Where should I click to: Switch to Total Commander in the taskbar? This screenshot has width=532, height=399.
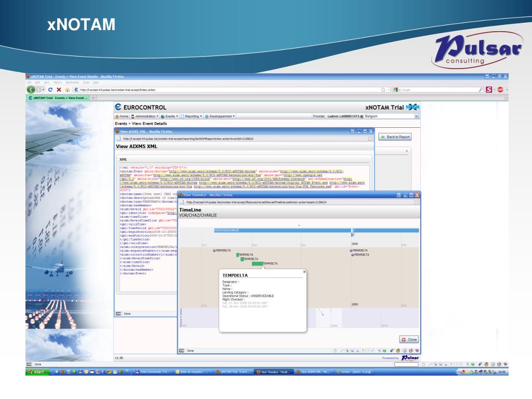click(152, 372)
